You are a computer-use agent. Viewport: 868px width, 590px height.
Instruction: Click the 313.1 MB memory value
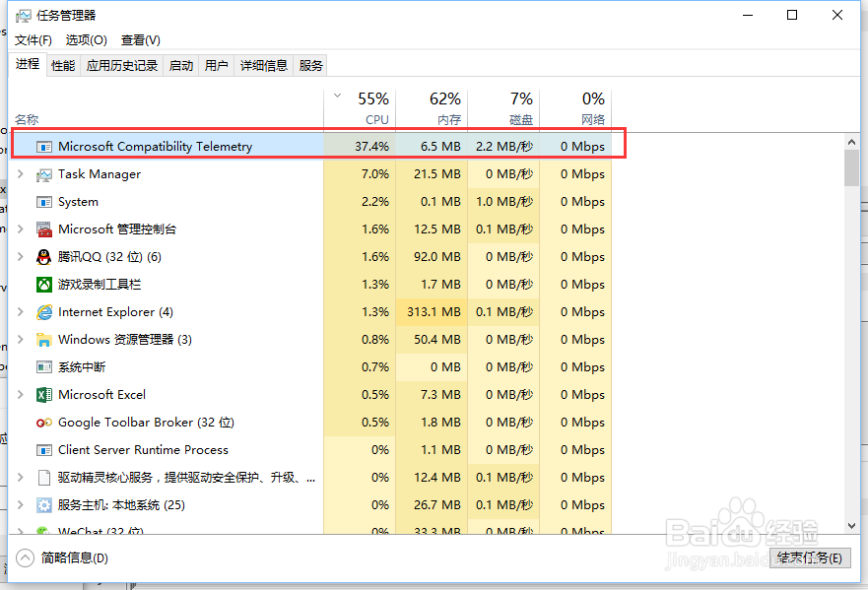[x=434, y=312]
